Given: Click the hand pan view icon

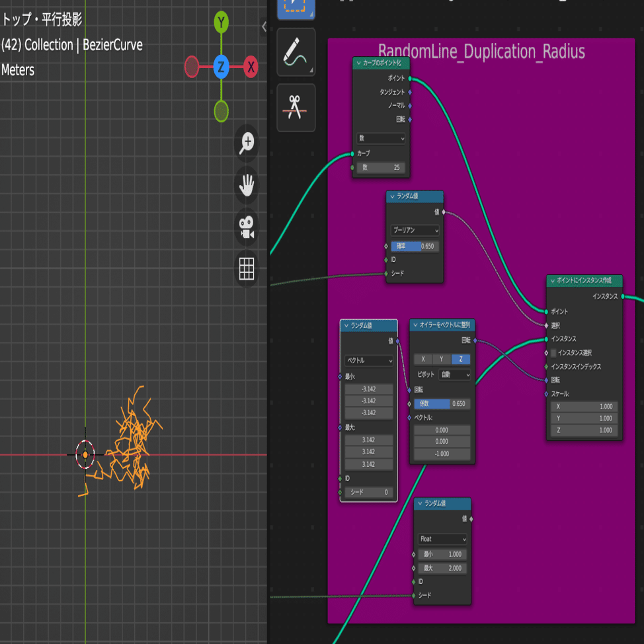Looking at the screenshot, I should click(x=247, y=185).
